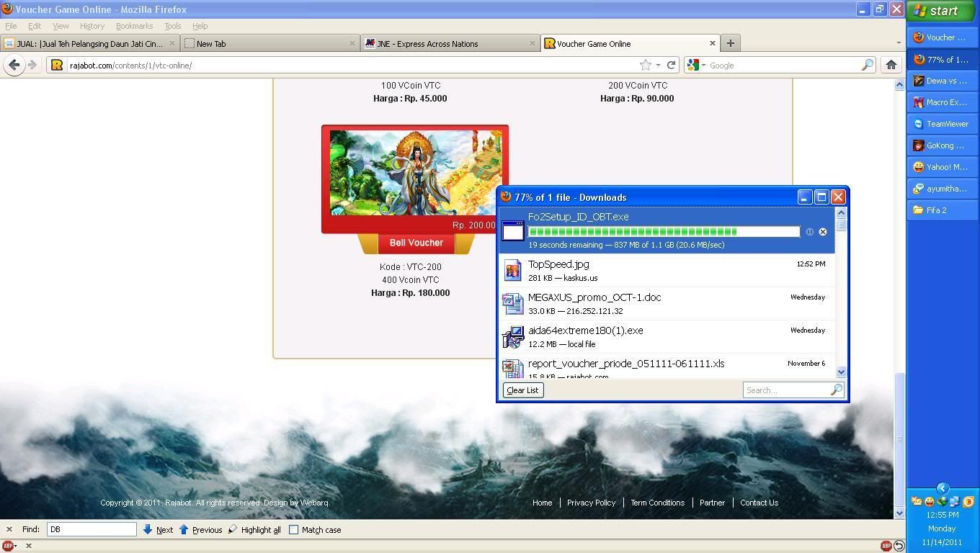Viewport: 980px width, 553px height.
Task: Close the New Tab tab
Action: pyautogui.click(x=352, y=43)
